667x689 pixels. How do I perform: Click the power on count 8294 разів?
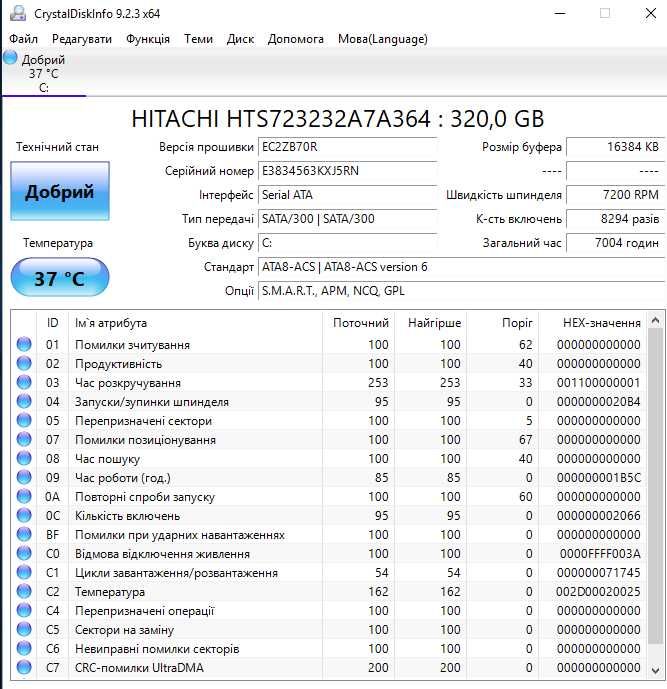click(x=615, y=219)
